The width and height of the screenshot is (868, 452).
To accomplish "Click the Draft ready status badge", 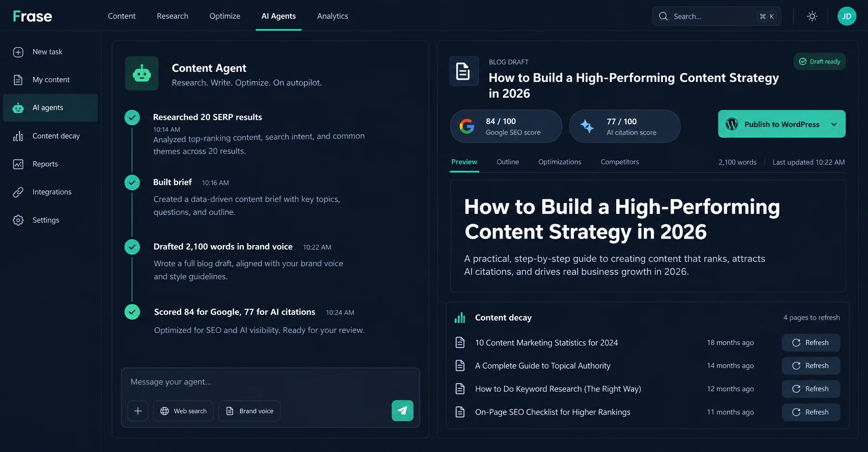I will 819,62.
